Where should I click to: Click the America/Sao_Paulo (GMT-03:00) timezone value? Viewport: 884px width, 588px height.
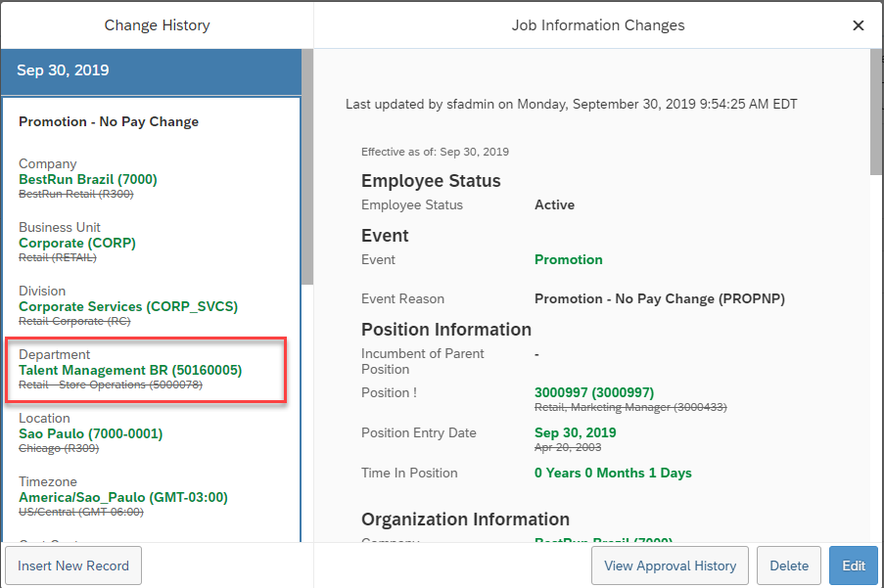(123, 498)
